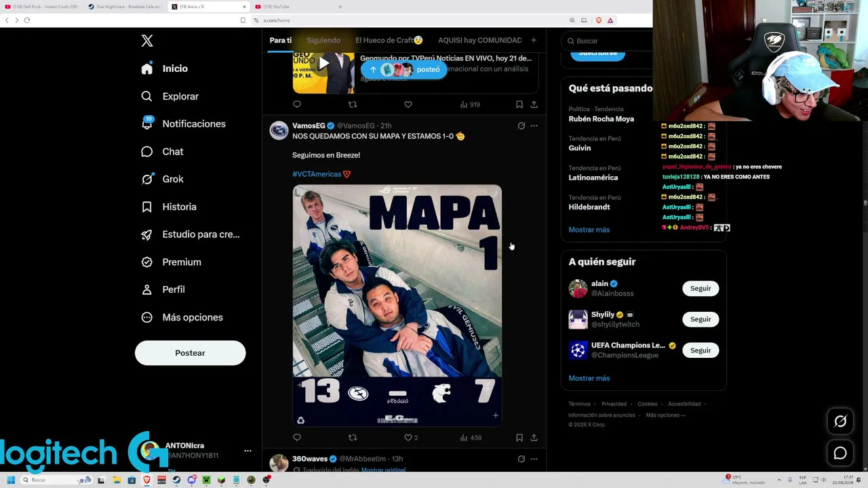Open Premium in the sidebar
The width and height of the screenshot is (868, 488).
pos(172,262)
